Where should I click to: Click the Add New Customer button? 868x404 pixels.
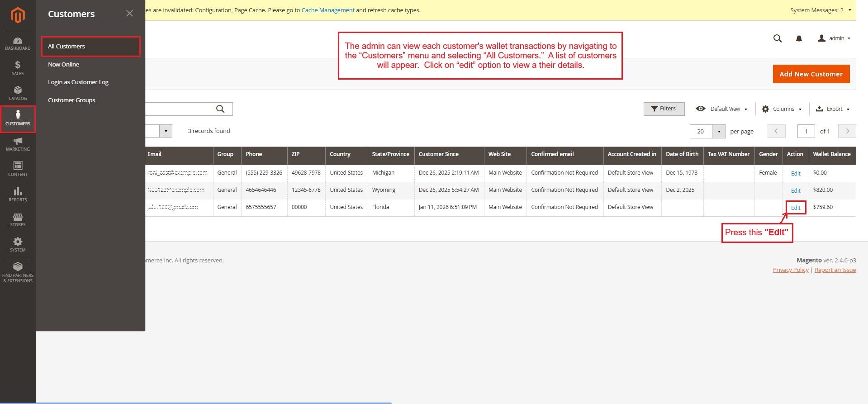(811, 74)
